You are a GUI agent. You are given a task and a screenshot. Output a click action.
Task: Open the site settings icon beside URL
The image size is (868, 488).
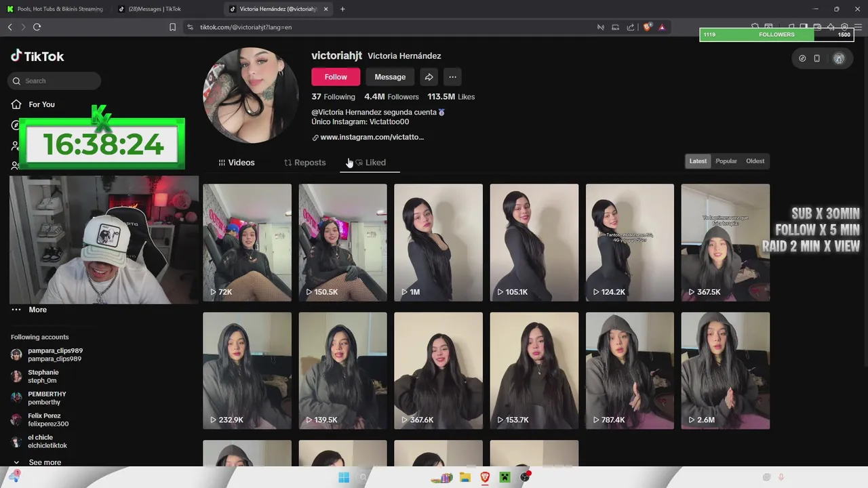[190, 27]
